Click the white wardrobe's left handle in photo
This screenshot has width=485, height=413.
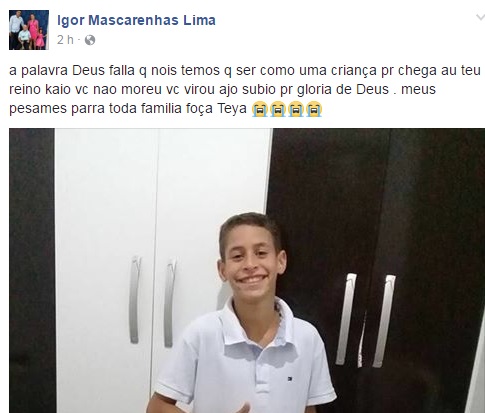point(135,300)
